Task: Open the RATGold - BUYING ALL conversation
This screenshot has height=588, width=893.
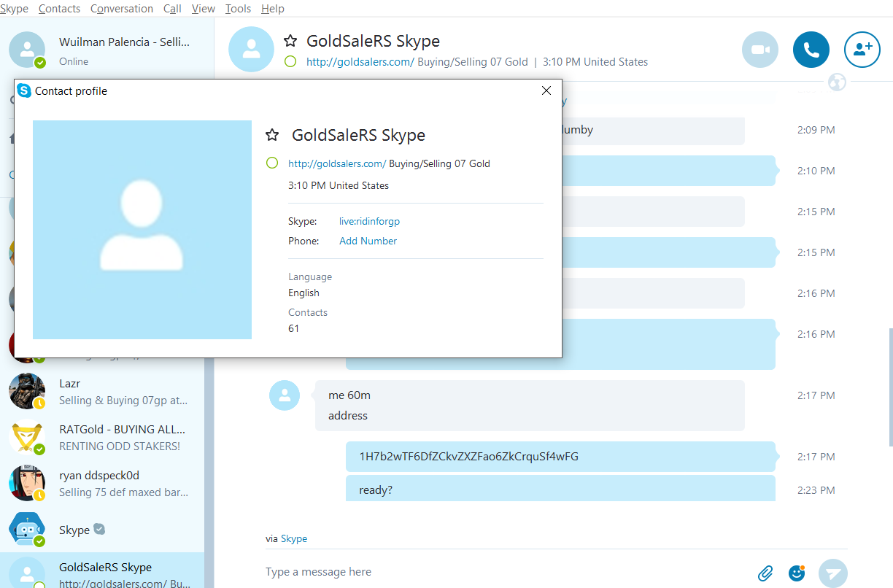Action: point(102,438)
